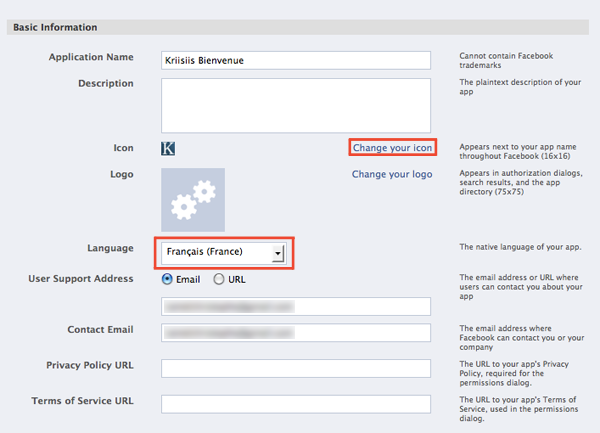Open the 'Change your icon' link
The image size is (600, 433).
click(393, 148)
